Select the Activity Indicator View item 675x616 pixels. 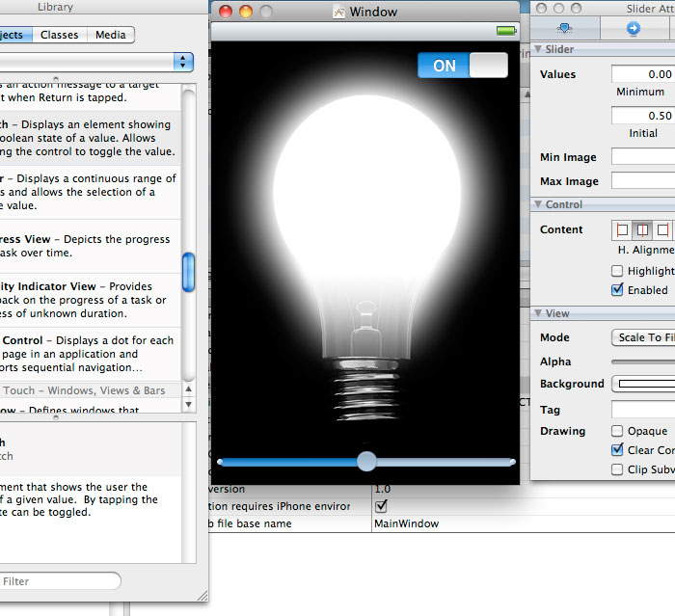[x=91, y=300]
